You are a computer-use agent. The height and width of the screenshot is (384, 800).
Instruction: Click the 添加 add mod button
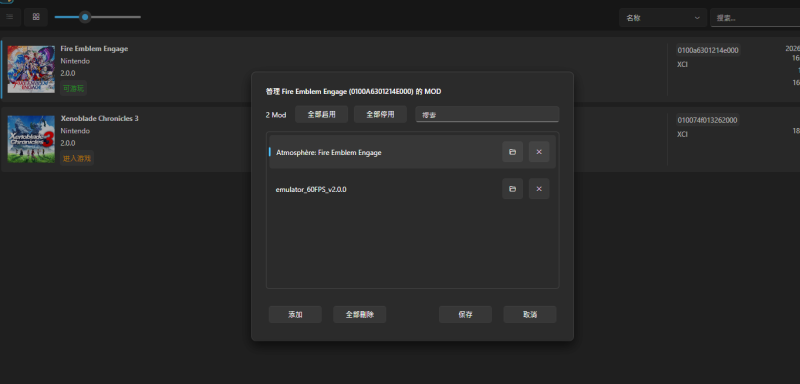295,315
